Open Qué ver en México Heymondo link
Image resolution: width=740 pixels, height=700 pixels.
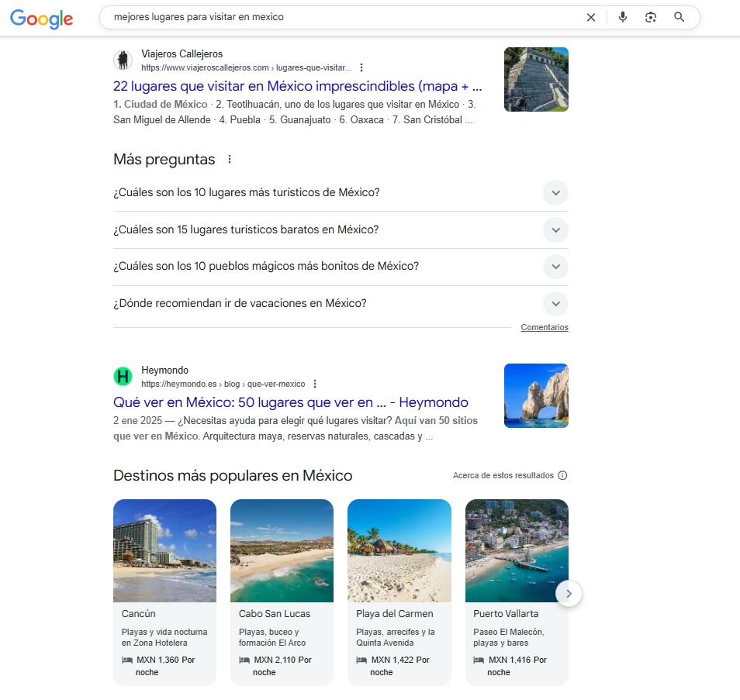click(290, 402)
